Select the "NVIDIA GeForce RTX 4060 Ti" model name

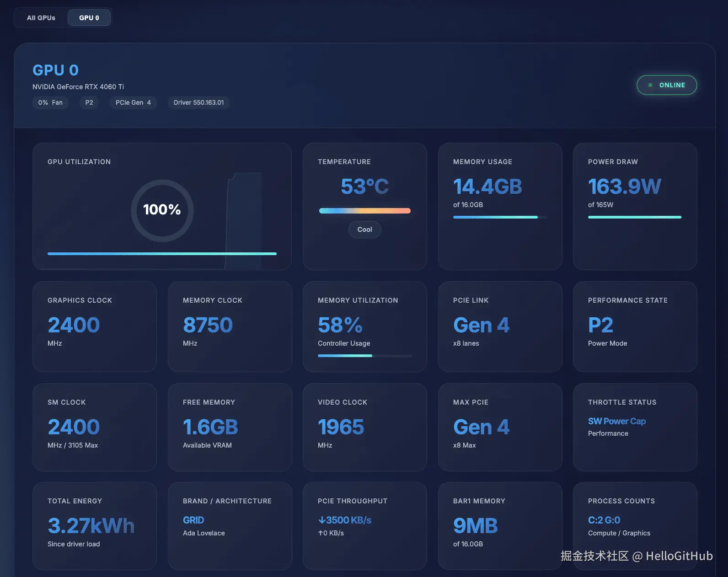[78, 87]
